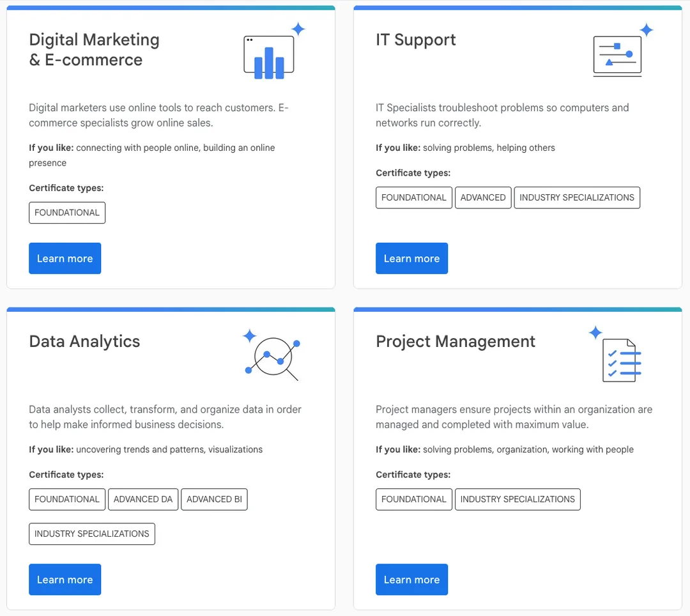Click "uncovering trends and patterns, visualizations" line
690x616 pixels.
[x=146, y=450]
